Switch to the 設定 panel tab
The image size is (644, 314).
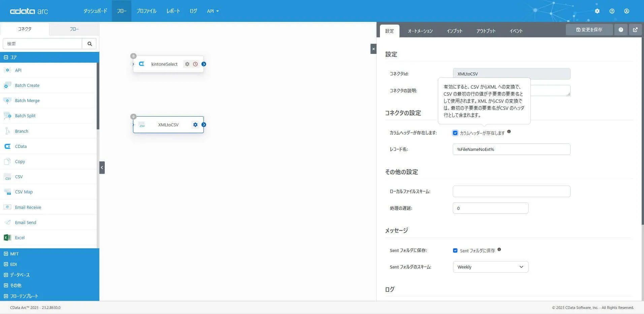389,31
